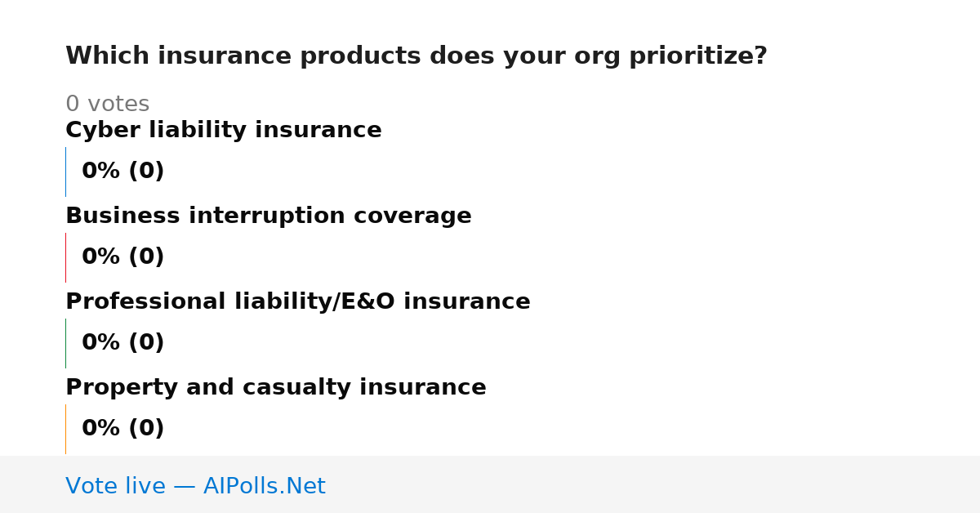Click the gray footer bar
This screenshot has width=980, height=513.
490,484
